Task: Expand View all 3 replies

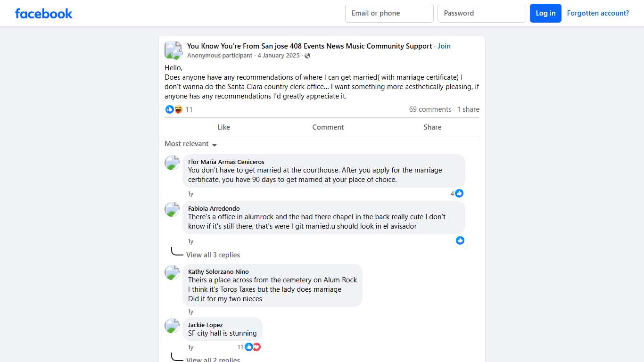Action: click(x=213, y=255)
